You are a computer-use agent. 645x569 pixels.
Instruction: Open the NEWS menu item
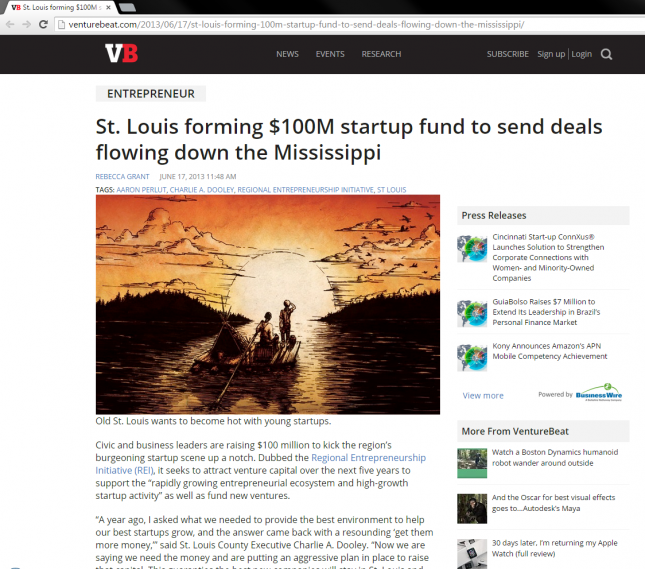287,54
